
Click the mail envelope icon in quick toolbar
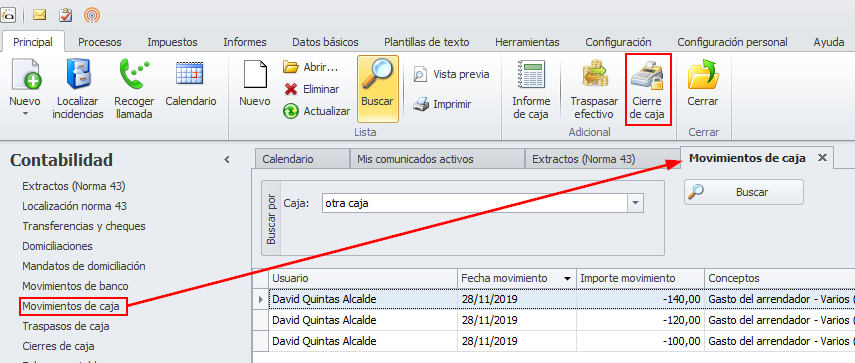pos(39,15)
